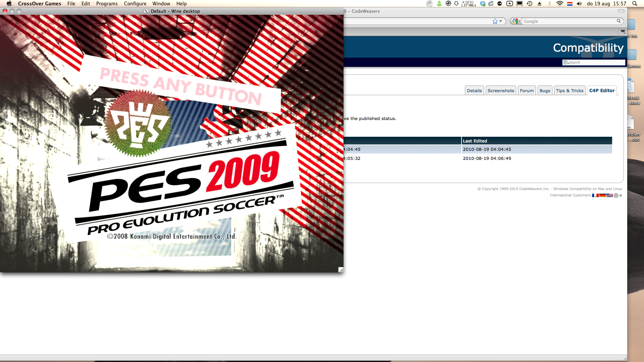The width and height of the screenshot is (644, 362).
Task: Open the Apple menu
Action: 9,4
